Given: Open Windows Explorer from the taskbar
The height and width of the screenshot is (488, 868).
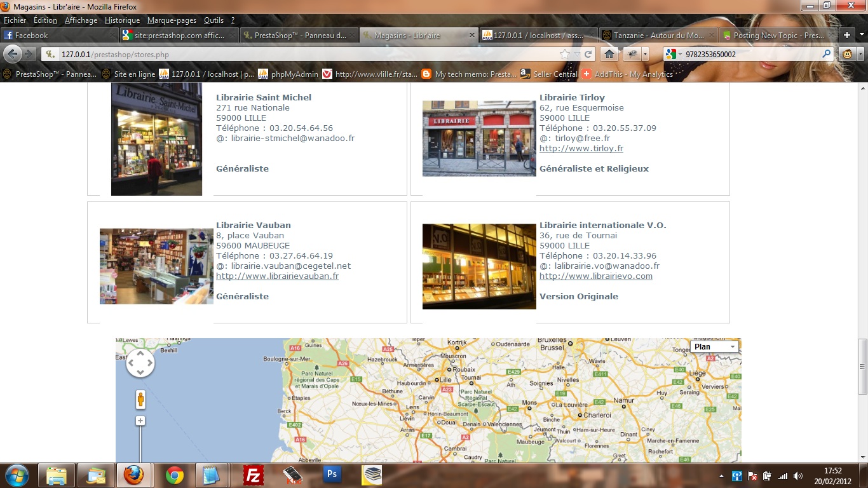Looking at the screenshot, I should coord(57,475).
